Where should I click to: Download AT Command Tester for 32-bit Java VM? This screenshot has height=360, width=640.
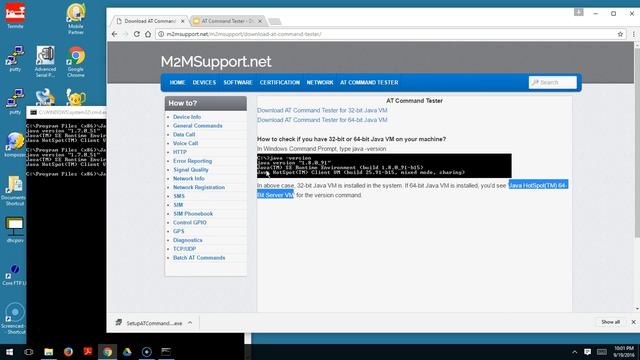pyautogui.click(x=322, y=110)
